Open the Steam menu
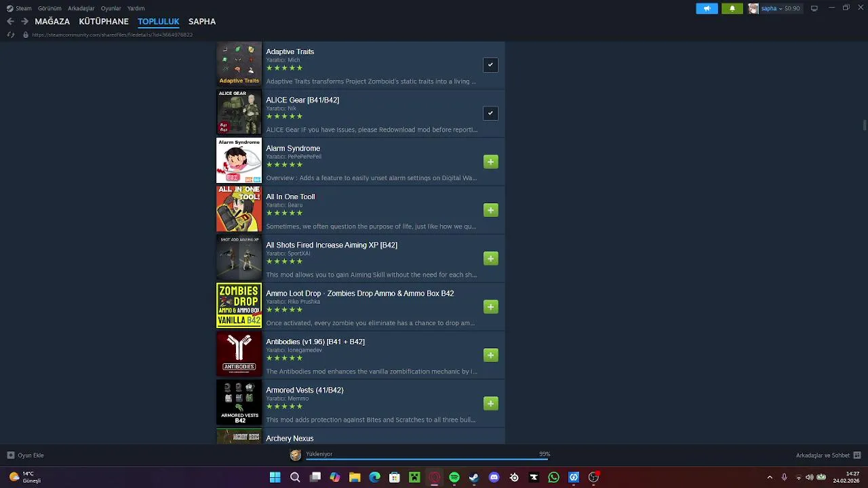This screenshot has height=488, width=868. click(x=19, y=8)
